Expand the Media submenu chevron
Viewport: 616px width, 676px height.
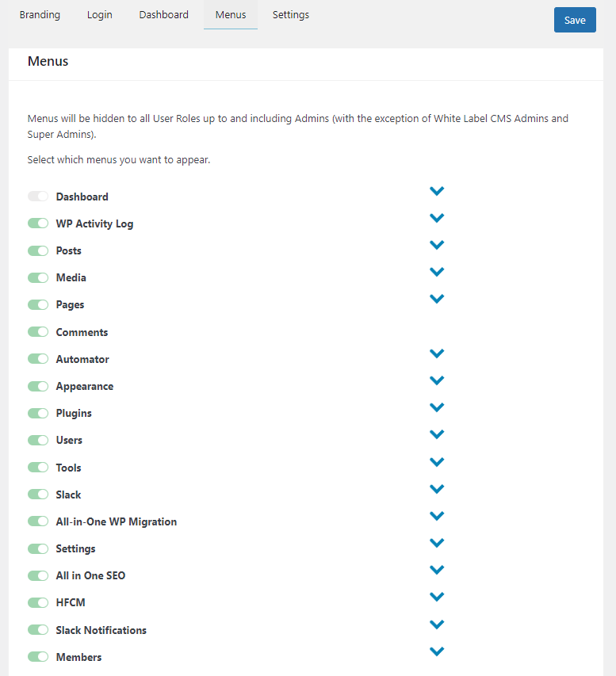[x=437, y=272]
